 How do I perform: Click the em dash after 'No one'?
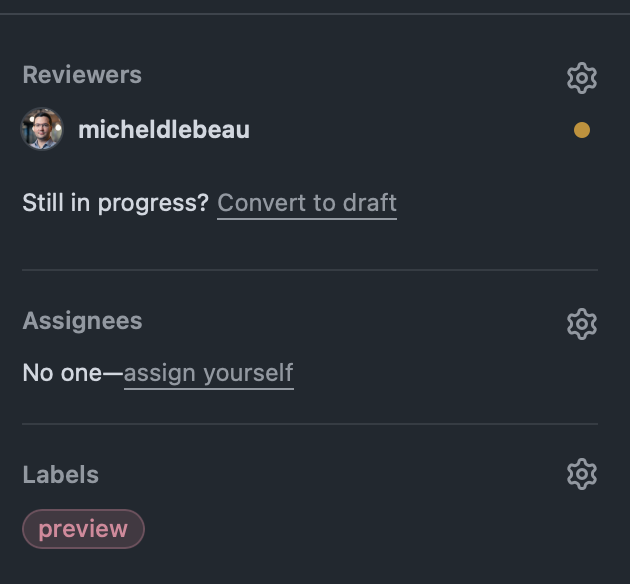pyautogui.click(x=113, y=374)
